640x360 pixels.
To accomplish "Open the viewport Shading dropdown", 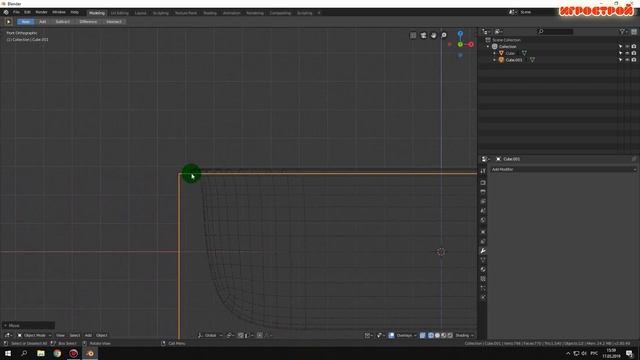I will [464, 335].
